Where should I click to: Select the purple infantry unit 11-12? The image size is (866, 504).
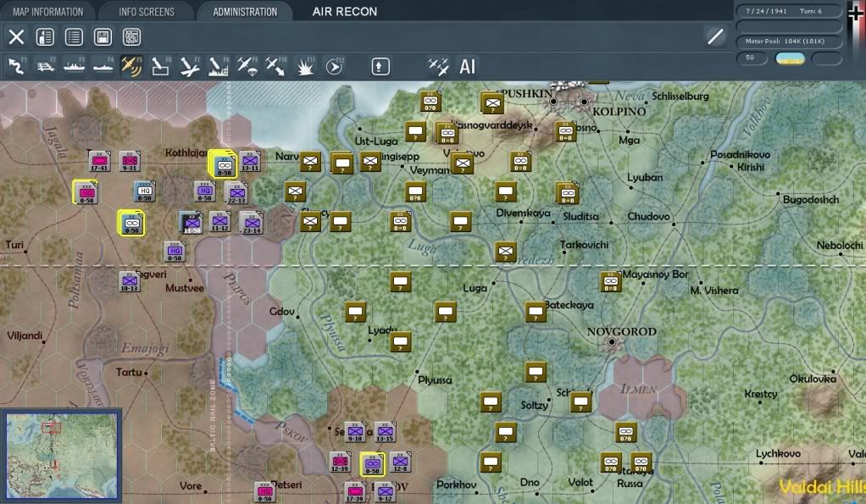pos(219,222)
